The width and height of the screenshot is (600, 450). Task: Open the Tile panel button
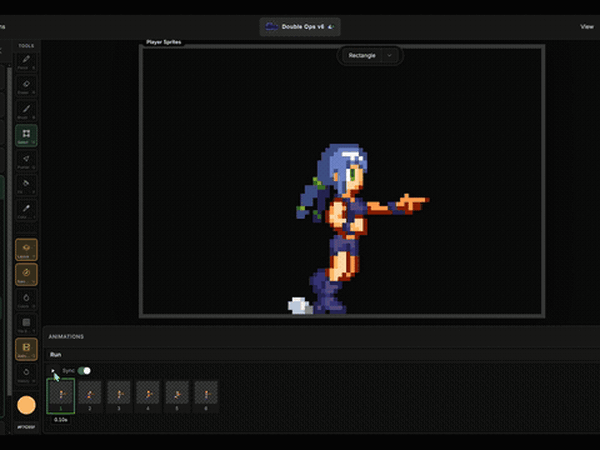pos(26,324)
